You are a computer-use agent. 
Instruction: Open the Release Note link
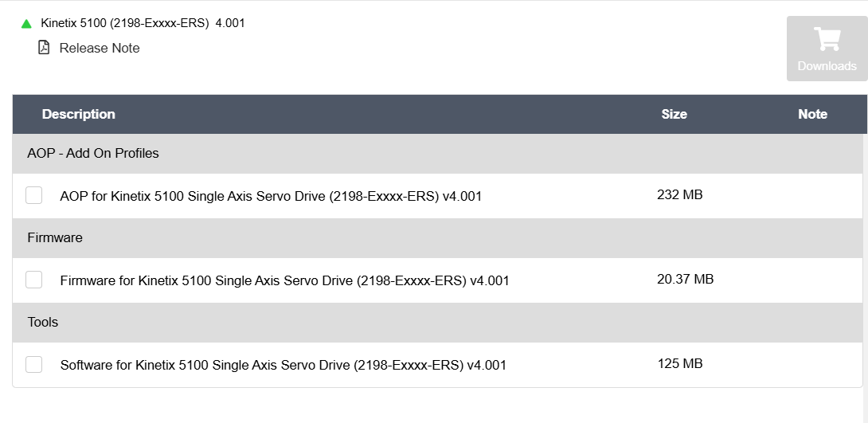(x=100, y=48)
